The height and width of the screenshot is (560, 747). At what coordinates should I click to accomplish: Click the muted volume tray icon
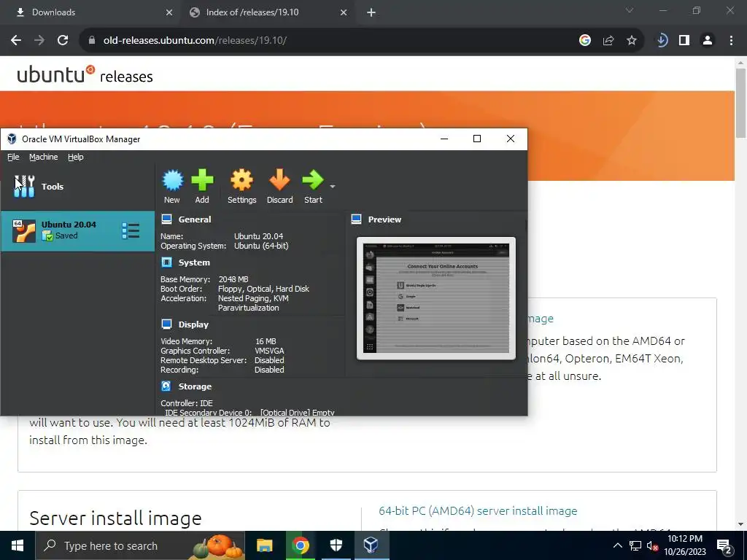653,546
